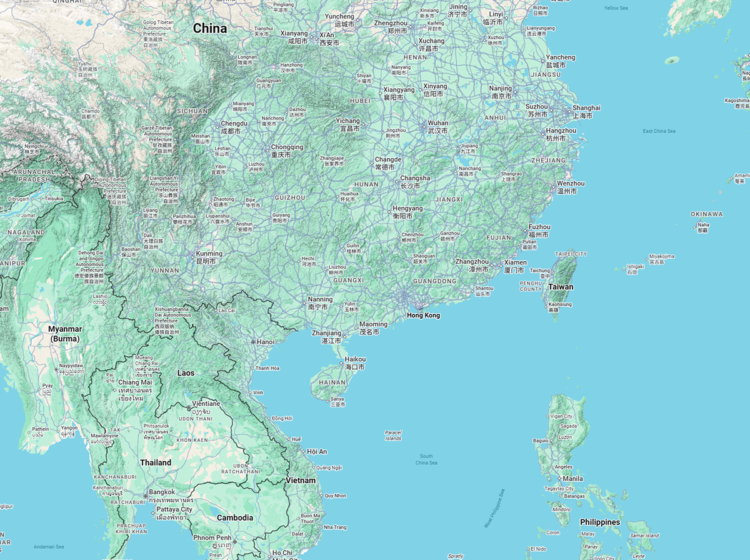Select the Myanmar (Burma) country label
750x560 pixels.
(x=65, y=334)
